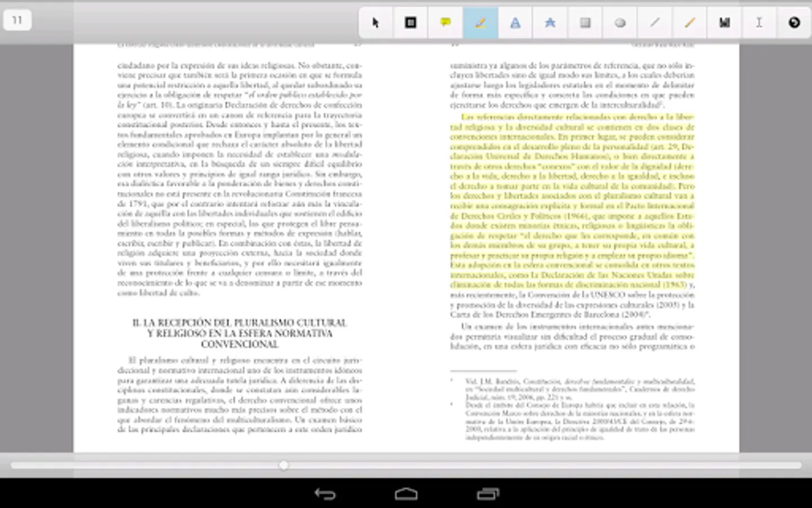Select the gray ellipse shape tool

tap(620, 23)
